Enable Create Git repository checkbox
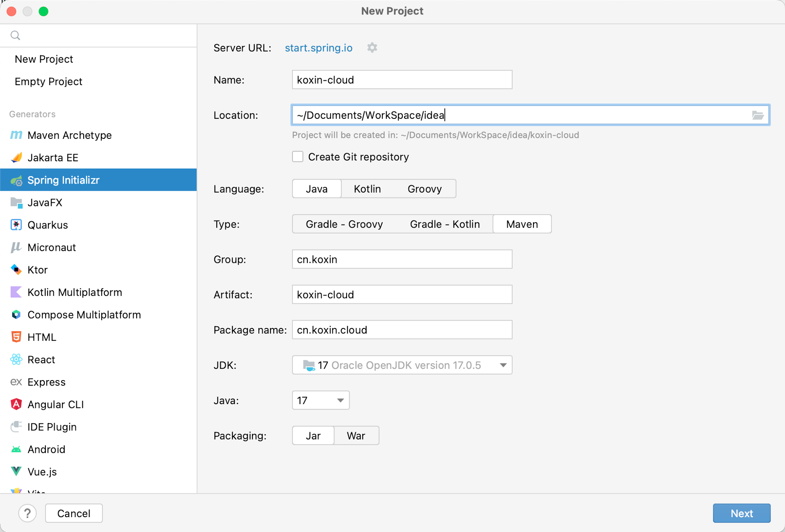The height and width of the screenshot is (532, 785). tap(298, 157)
